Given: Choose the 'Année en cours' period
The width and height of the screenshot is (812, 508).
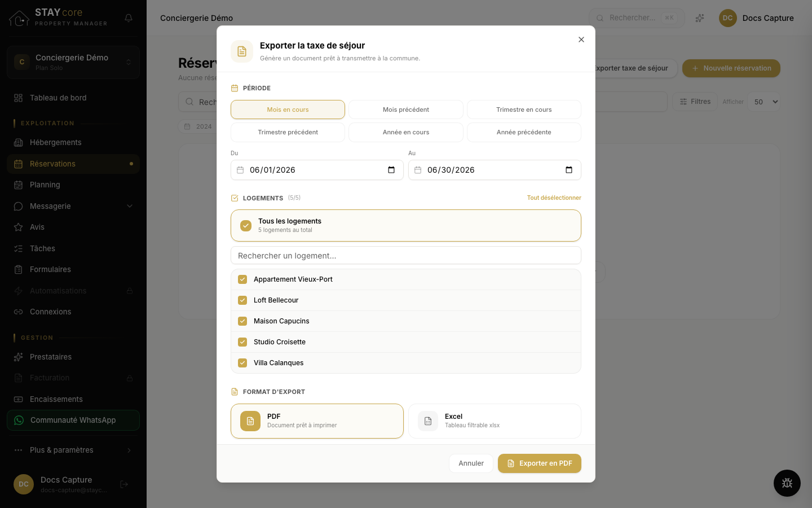Looking at the screenshot, I should (x=406, y=132).
